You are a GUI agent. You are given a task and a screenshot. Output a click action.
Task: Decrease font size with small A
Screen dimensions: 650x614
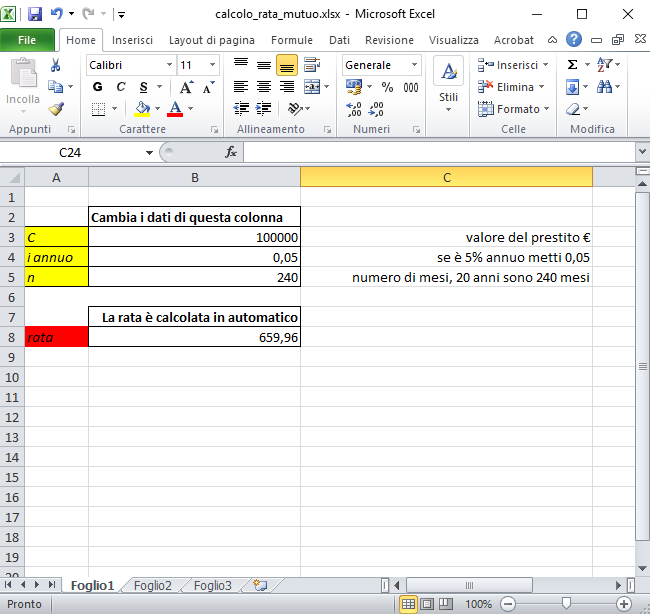209,87
